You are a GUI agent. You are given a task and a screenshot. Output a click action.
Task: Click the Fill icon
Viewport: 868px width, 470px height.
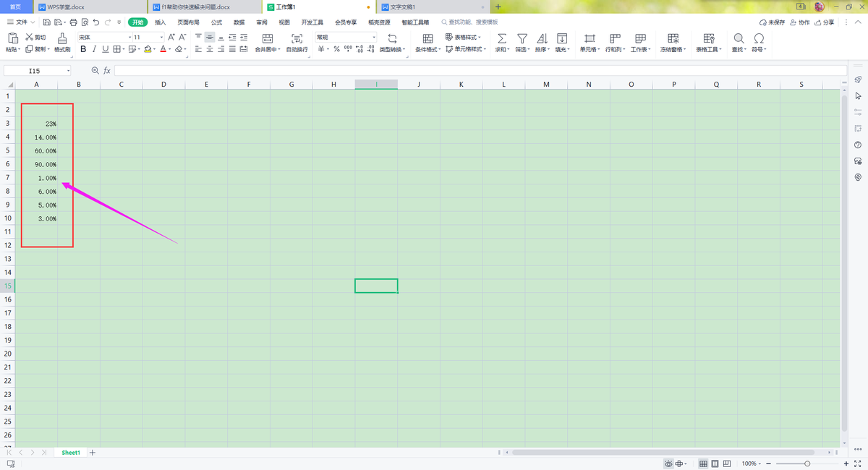pyautogui.click(x=562, y=38)
